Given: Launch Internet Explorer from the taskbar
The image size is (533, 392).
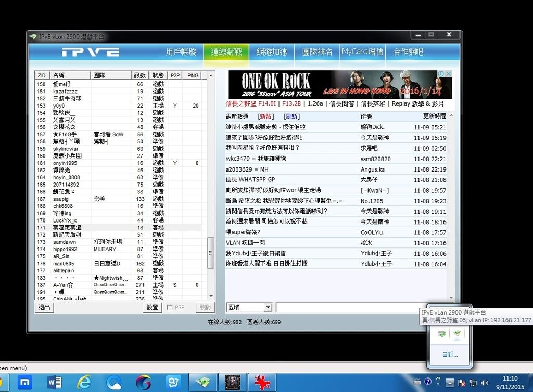Looking at the screenshot, I should pyautogui.click(x=84, y=383).
